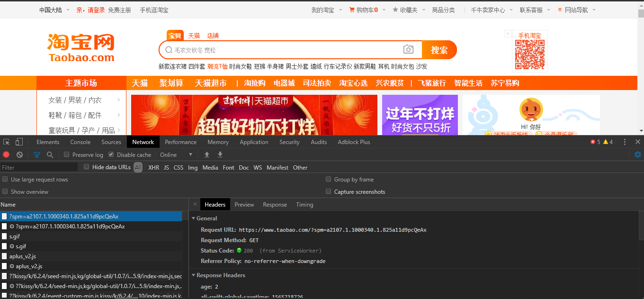Open the Performance tab
644x299 pixels.
pyautogui.click(x=181, y=142)
